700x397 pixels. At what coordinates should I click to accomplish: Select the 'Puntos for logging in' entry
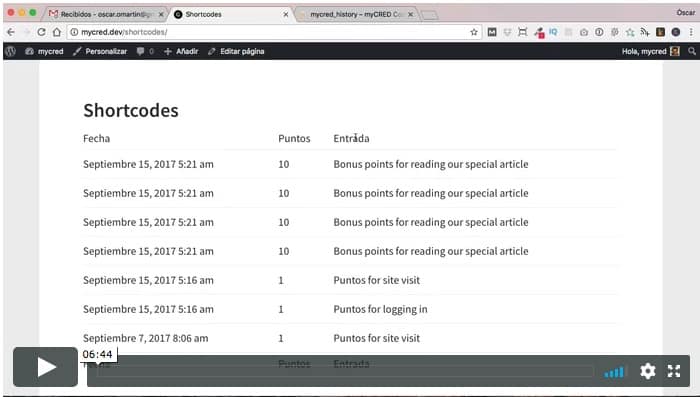(380, 309)
